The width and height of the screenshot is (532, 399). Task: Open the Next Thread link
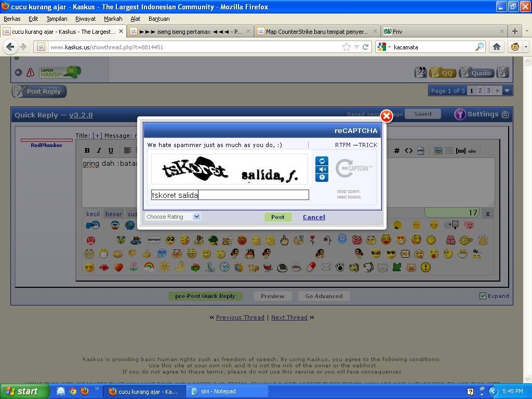pos(289,317)
